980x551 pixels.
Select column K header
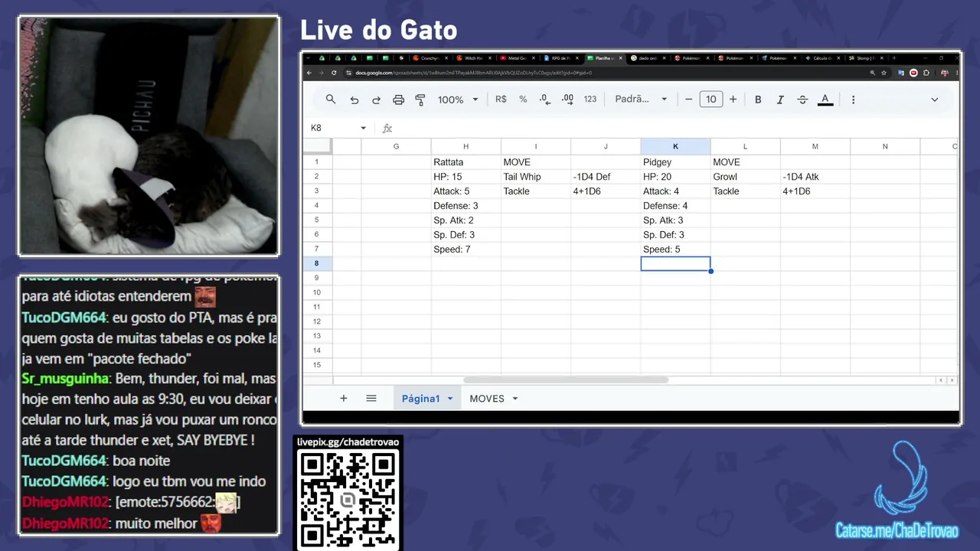tap(675, 146)
